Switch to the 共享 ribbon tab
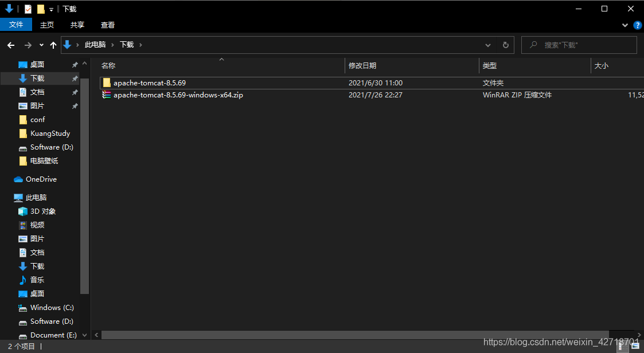Viewport: 644px width, 353px height. (x=77, y=25)
